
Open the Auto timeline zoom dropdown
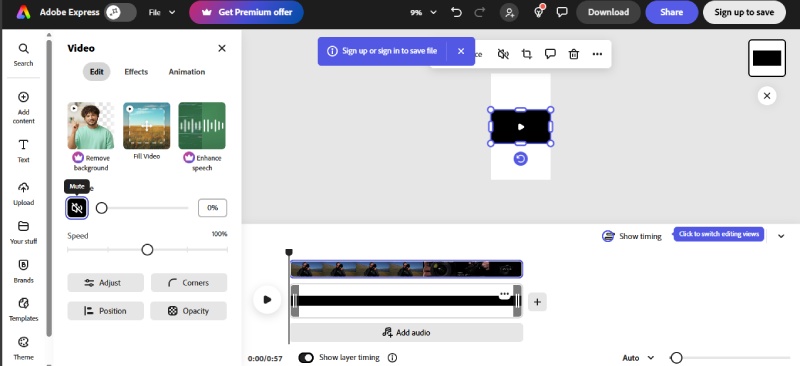point(638,358)
